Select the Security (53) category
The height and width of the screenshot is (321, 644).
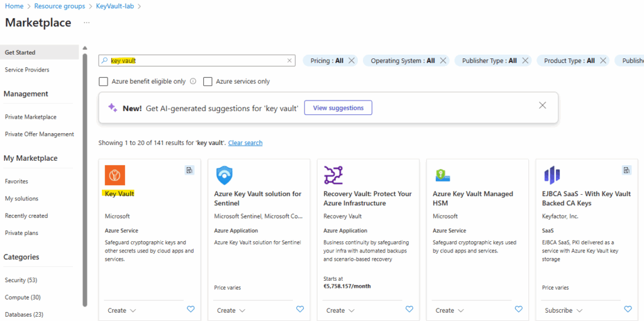coord(21,280)
